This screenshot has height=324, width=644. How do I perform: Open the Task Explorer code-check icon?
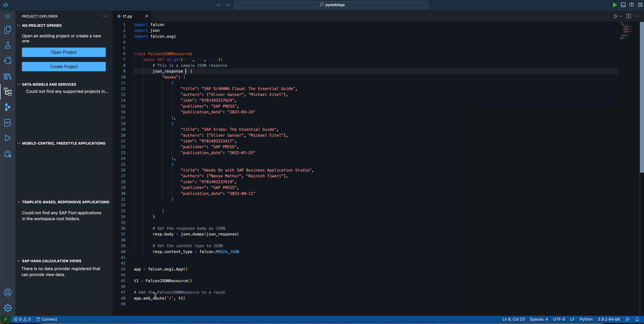(x=8, y=123)
